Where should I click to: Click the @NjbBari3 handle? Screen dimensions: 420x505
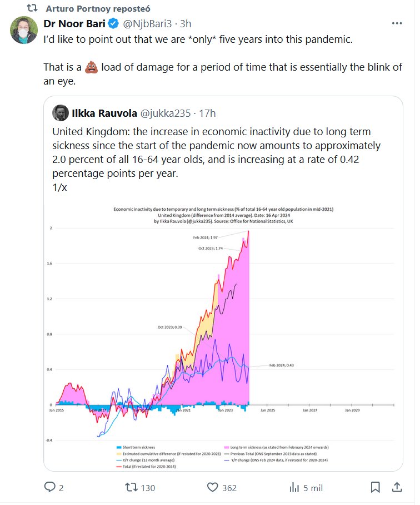point(146,23)
